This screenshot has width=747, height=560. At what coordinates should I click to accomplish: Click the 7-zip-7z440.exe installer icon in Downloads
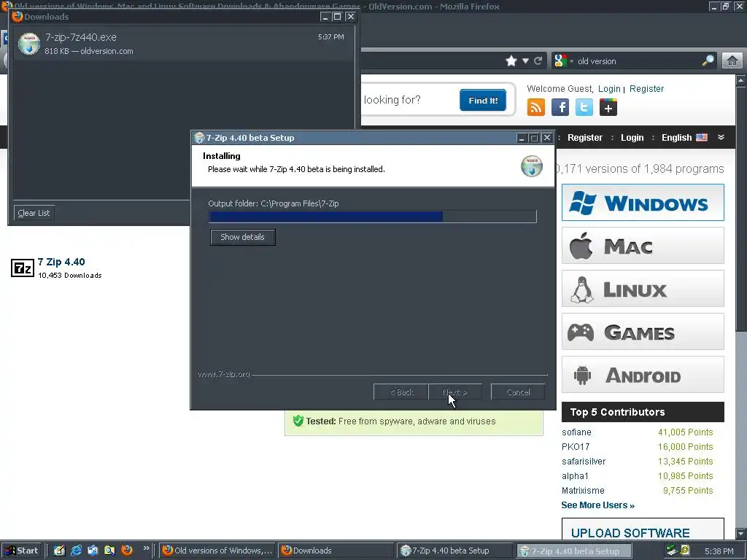click(29, 43)
